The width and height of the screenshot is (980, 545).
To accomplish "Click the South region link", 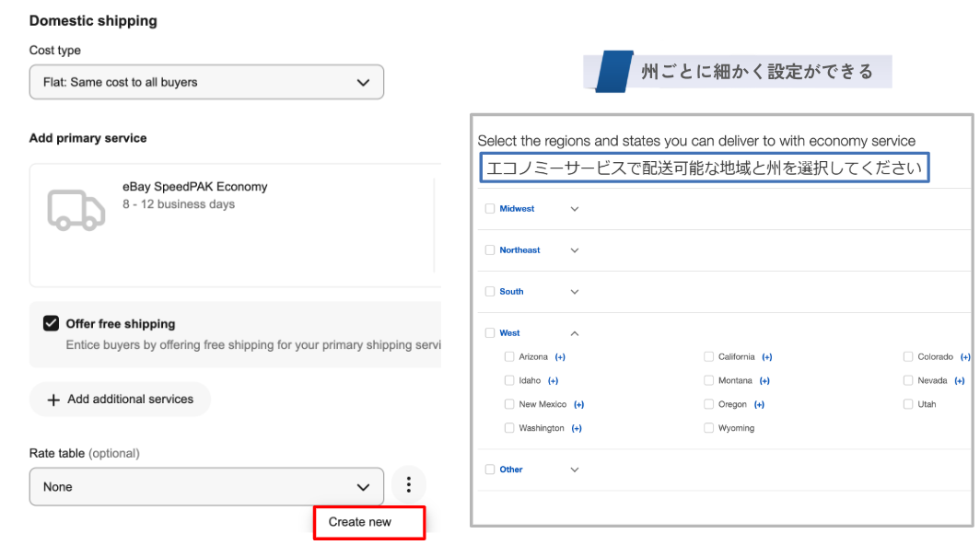I will pos(511,292).
